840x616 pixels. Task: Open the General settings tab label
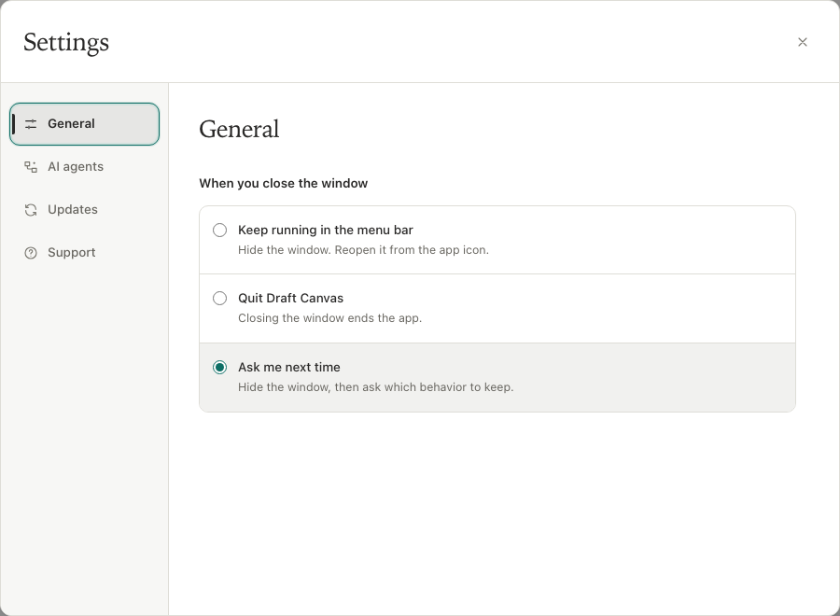click(x=71, y=124)
